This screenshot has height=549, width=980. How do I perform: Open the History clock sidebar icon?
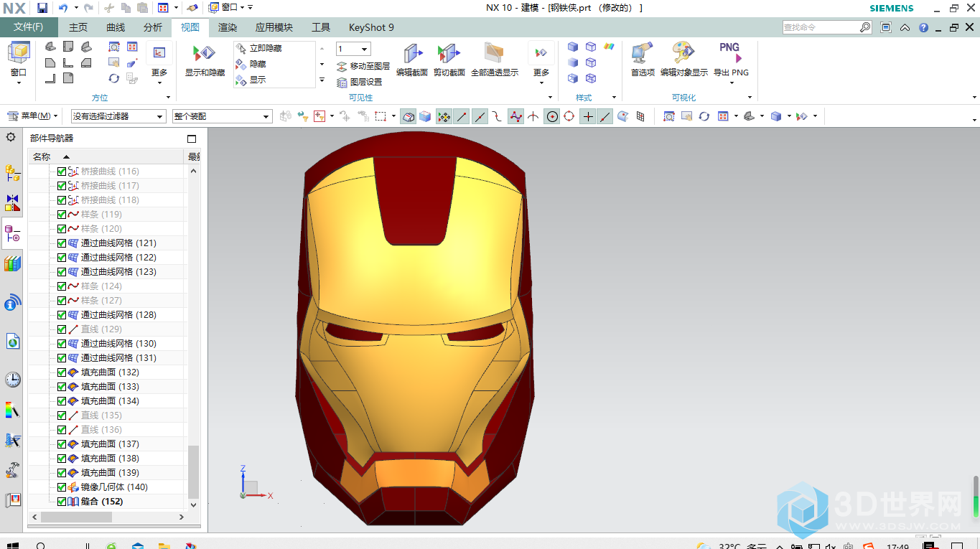(x=12, y=380)
